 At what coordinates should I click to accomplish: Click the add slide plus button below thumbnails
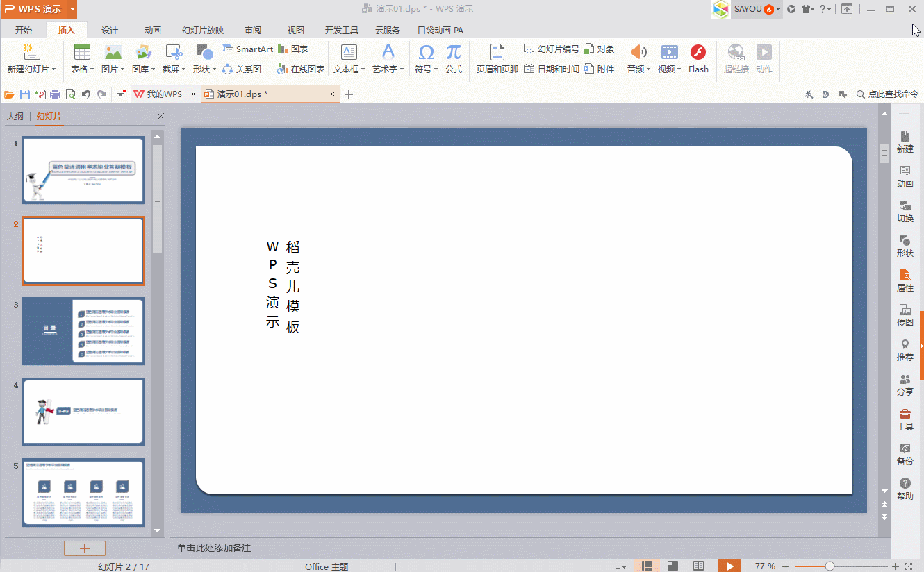[85, 548]
